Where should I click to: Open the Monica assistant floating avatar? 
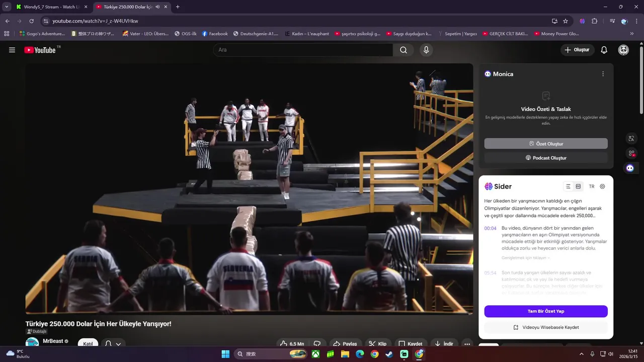click(x=630, y=168)
